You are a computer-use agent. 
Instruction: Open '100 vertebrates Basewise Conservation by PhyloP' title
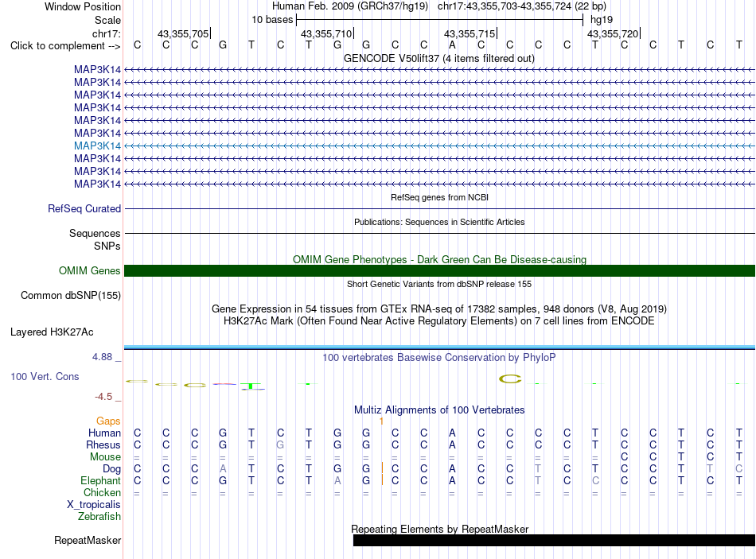439,358
